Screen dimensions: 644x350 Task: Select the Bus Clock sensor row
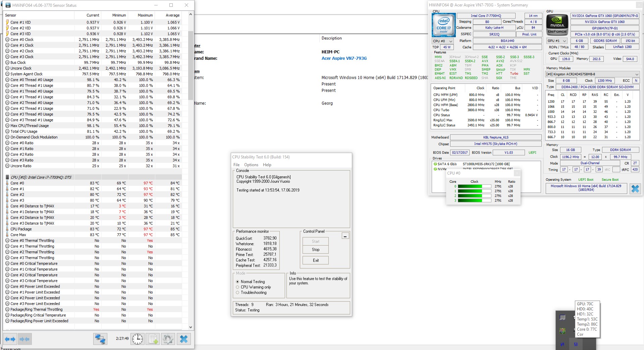(x=93, y=62)
